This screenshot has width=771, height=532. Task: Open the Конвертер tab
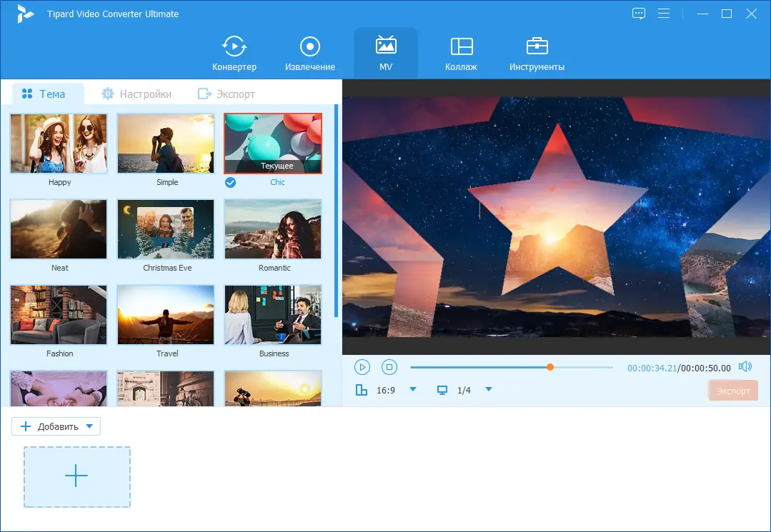[234, 54]
